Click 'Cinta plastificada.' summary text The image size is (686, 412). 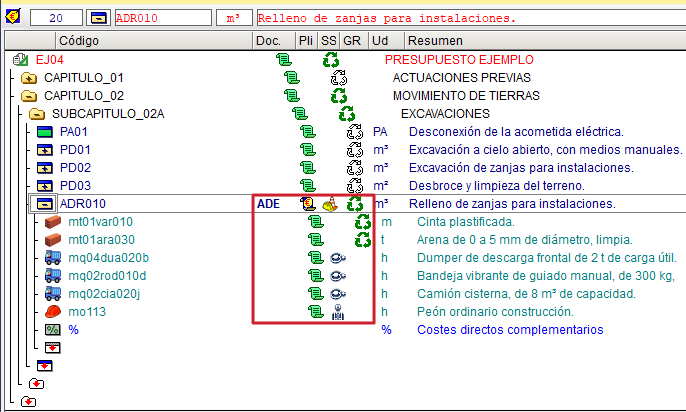coord(466,222)
